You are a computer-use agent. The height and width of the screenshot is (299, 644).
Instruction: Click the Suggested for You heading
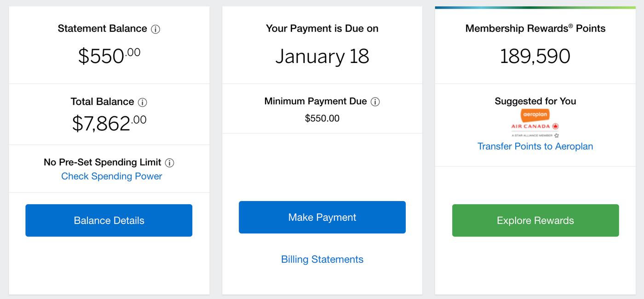[x=535, y=101]
